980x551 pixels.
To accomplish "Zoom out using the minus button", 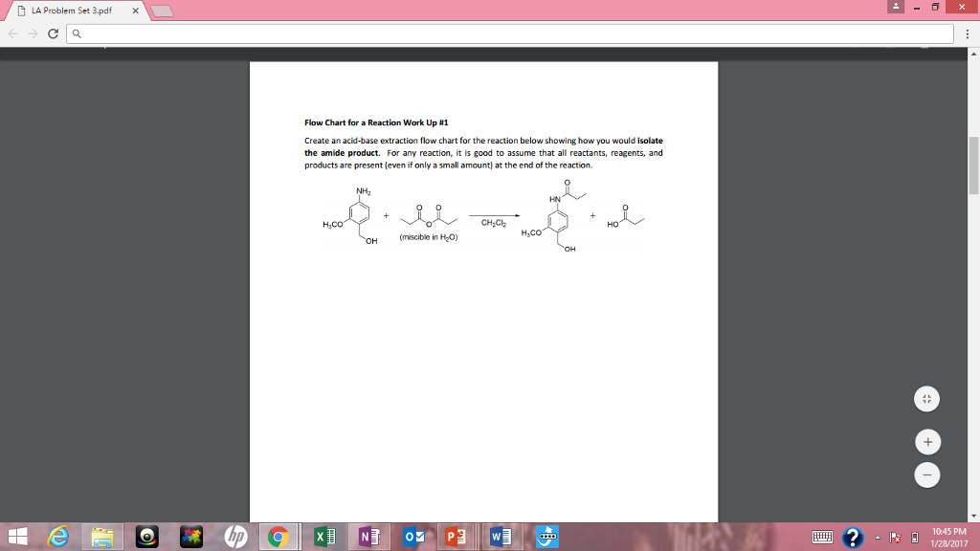I will [x=926, y=474].
